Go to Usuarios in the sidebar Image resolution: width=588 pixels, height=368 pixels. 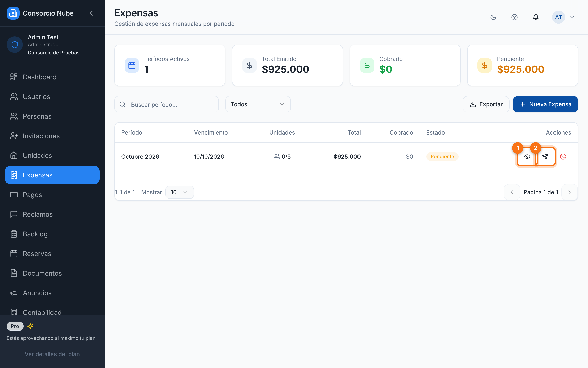(52, 97)
